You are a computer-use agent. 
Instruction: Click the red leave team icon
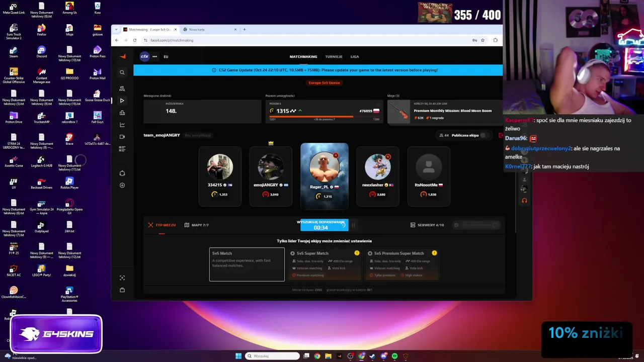pos(500,135)
